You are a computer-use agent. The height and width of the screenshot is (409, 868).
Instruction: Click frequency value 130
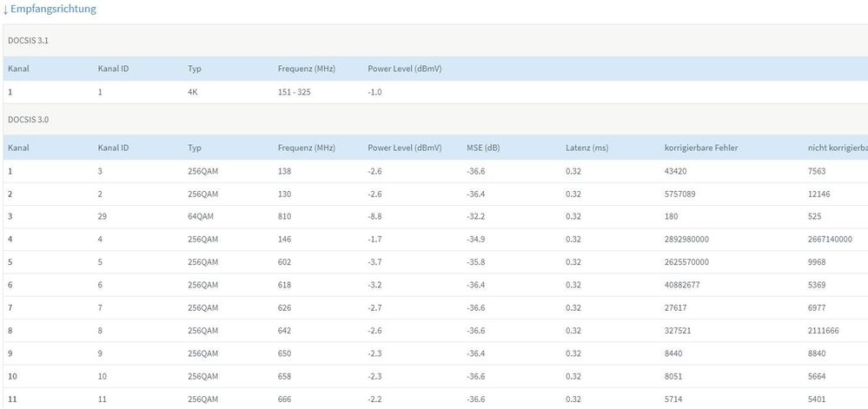(x=284, y=195)
